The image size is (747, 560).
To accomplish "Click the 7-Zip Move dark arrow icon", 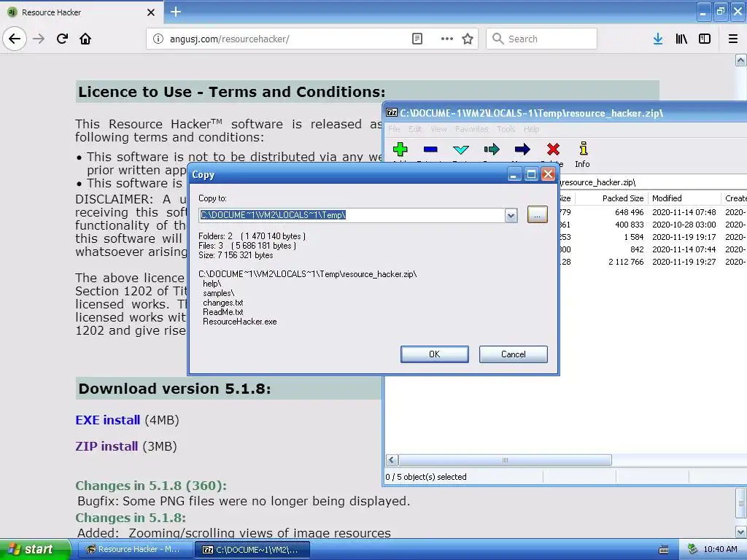I will [522, 149].
